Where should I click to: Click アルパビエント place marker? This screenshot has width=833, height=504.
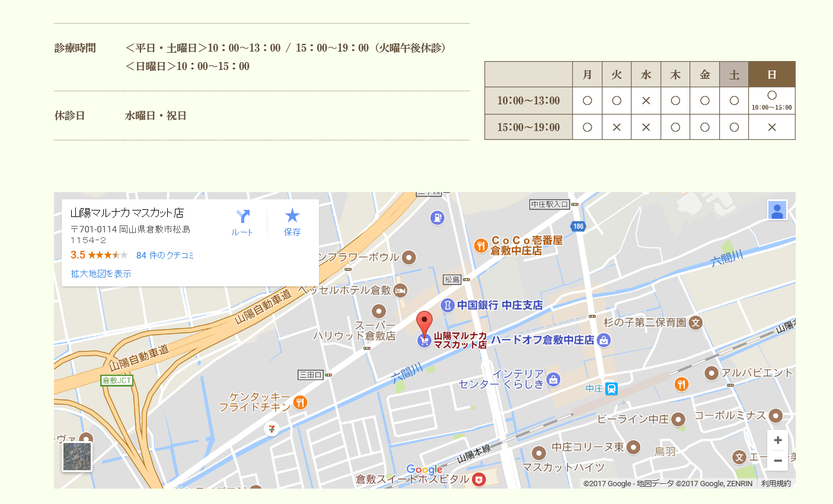711,373
